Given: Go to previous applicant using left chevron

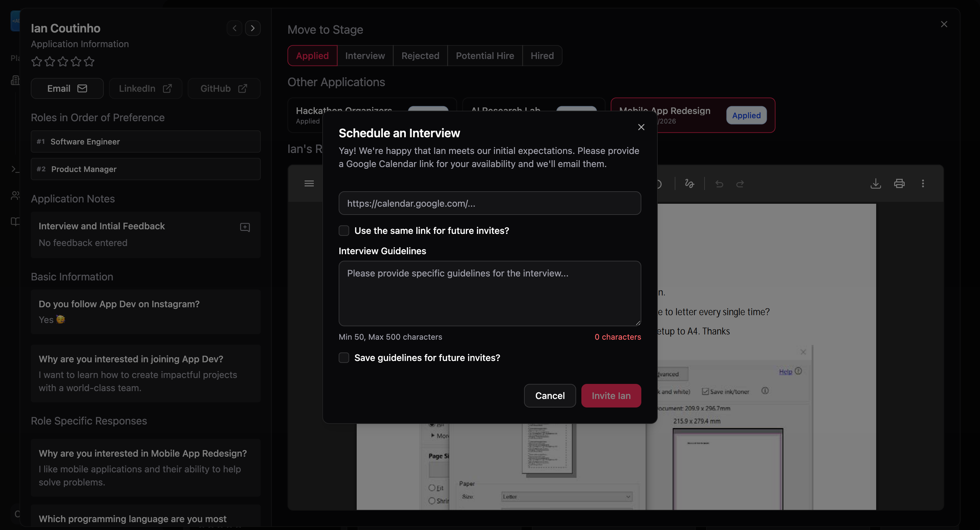Looking at the screenshot, I should click(234, 28).
